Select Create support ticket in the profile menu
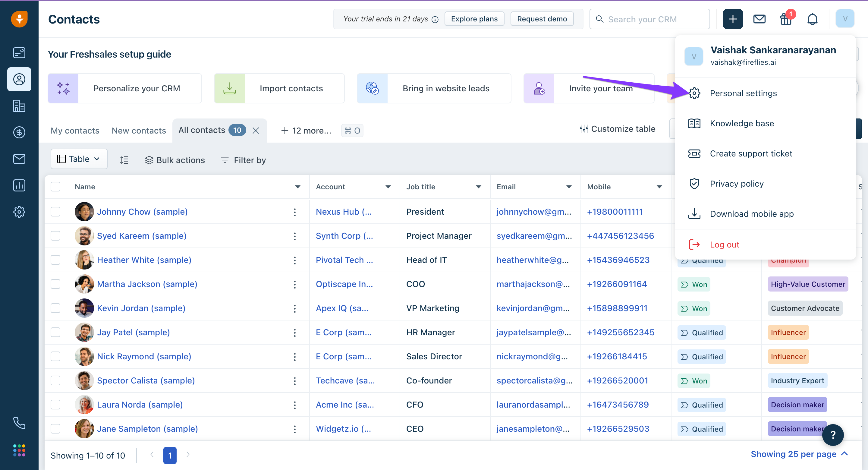 tap(765, 153)
